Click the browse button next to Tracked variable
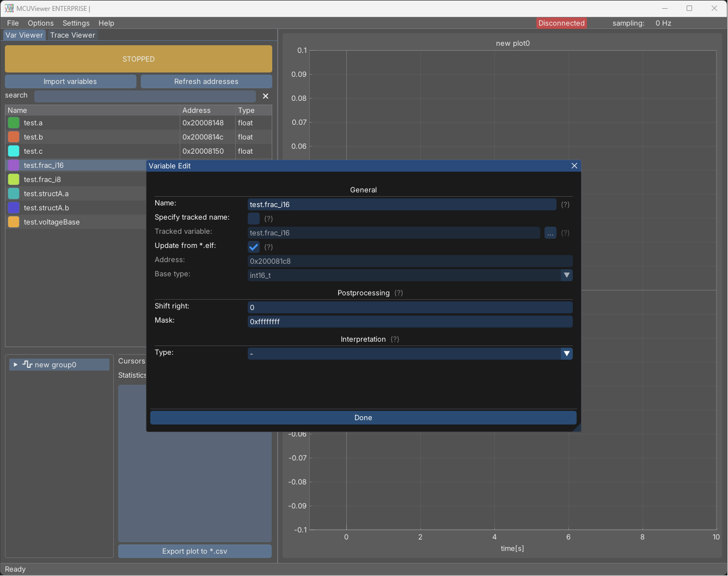Image resolution: width=728 pixels, height=576 pixels. pos(550,233)
